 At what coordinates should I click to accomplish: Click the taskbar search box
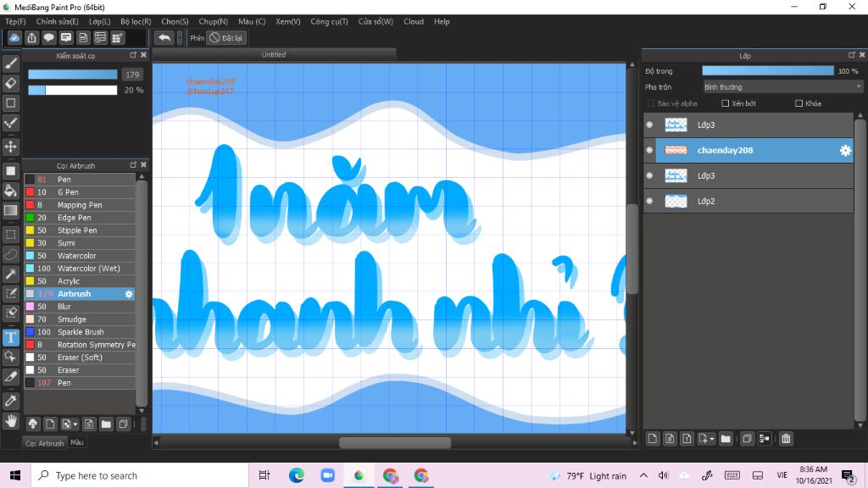point(140,475)
